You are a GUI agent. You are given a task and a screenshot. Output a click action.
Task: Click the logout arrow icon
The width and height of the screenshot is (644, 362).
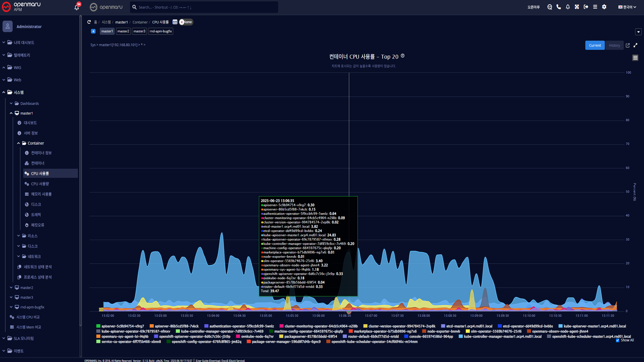pos(586,7)
